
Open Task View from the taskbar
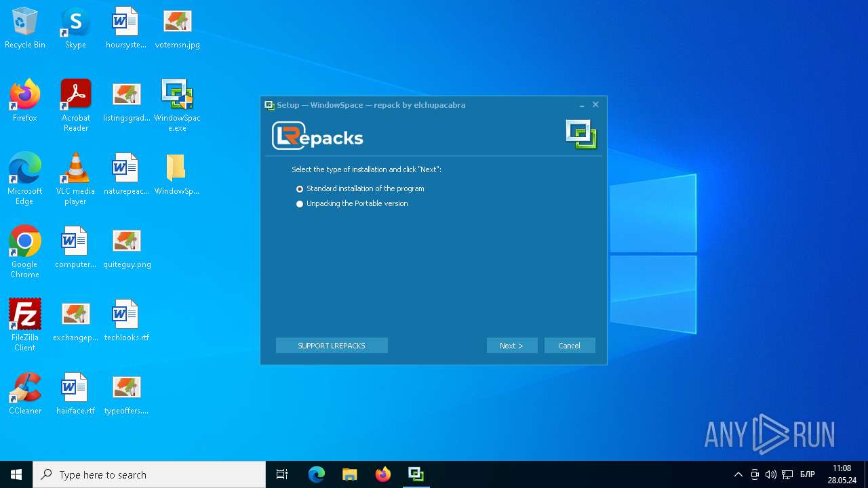282,474
